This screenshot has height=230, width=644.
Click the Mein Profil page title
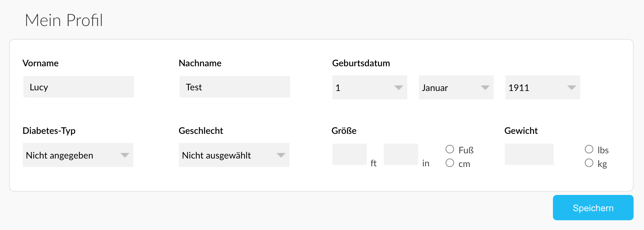[64, 20]
